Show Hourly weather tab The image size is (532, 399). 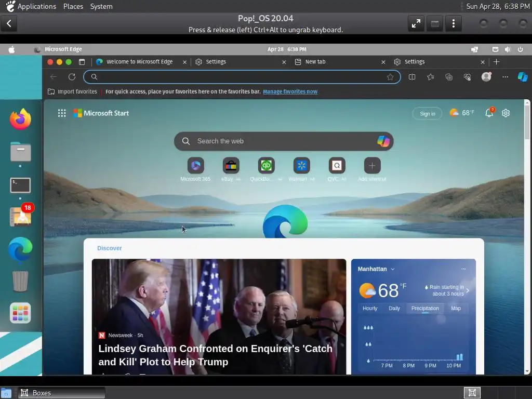tap(370, 309)
